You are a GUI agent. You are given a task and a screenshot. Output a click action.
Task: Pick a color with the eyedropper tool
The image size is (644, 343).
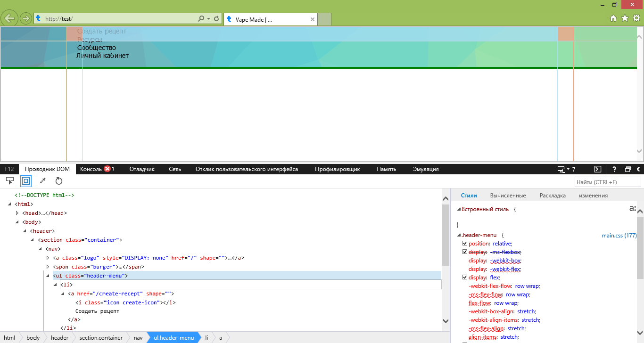point(42,181)
